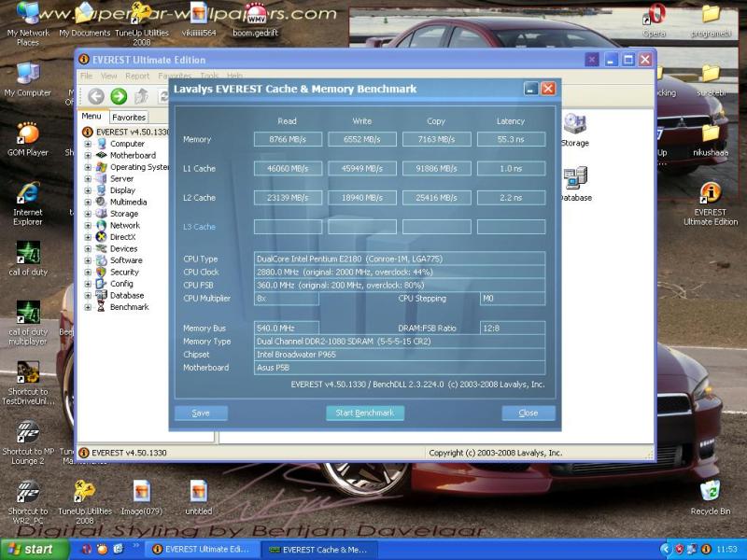Open the Recycle Bin on the desktop
This screenshot has height=560, width=747.
(x=711, y=491)
